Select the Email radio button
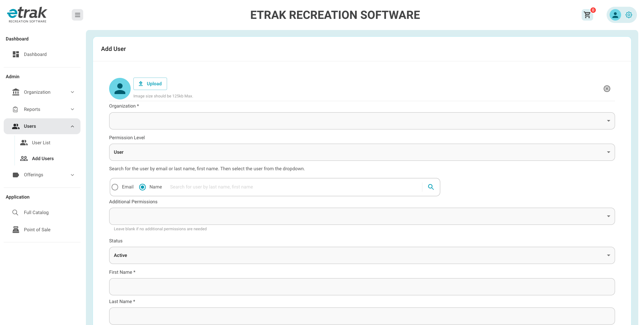 [115, 187]
